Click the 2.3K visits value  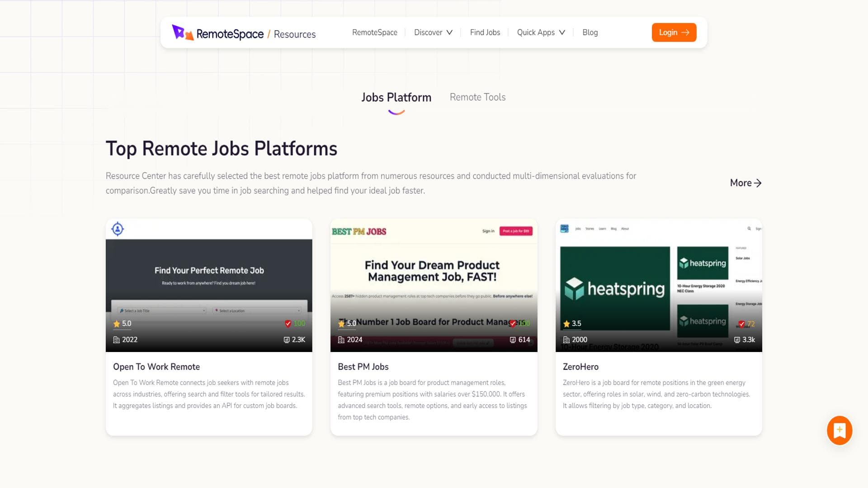(298, 340)
